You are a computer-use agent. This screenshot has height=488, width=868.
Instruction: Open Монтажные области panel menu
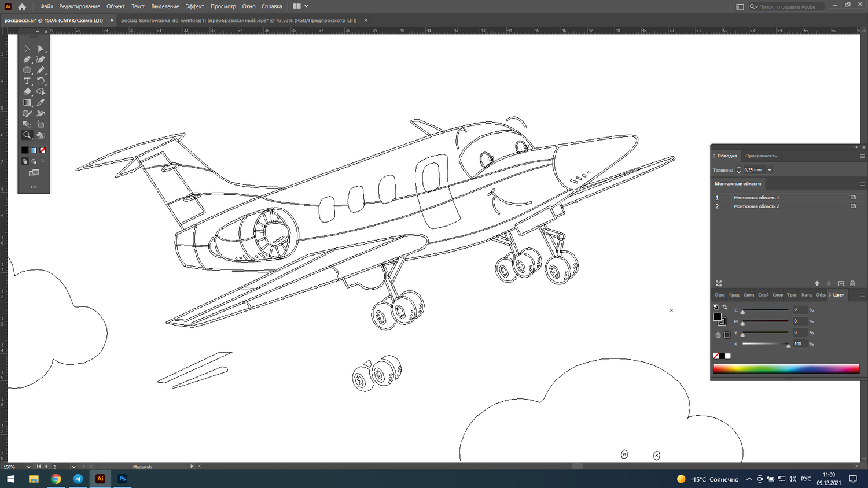pos(862,184)
